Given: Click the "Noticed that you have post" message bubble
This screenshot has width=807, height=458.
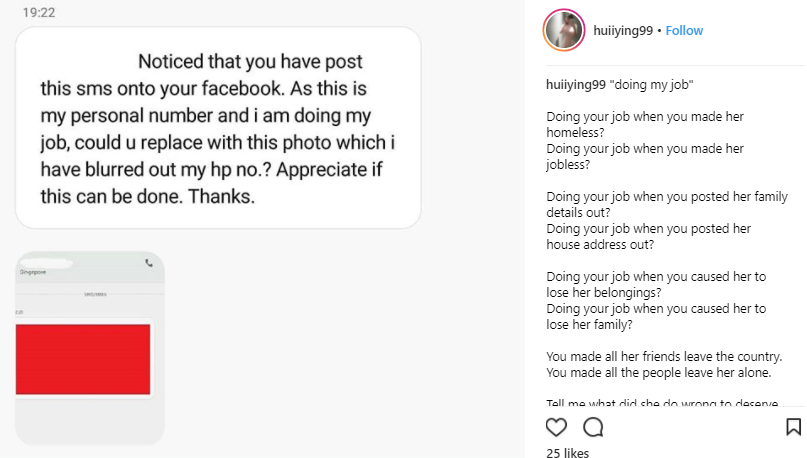Looking at the screenshot, I should click(x=218, y=128).
